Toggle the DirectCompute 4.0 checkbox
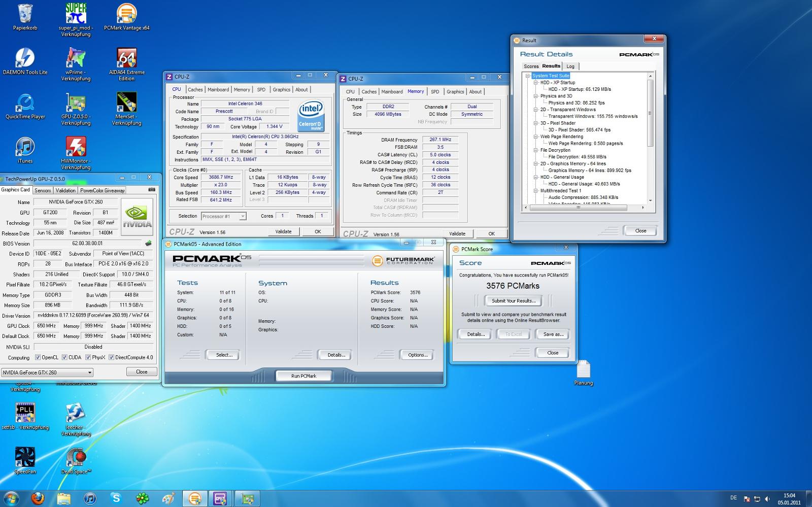Image resolution: width=812 pixels, height=507 pixels. (x=111, y=357)
